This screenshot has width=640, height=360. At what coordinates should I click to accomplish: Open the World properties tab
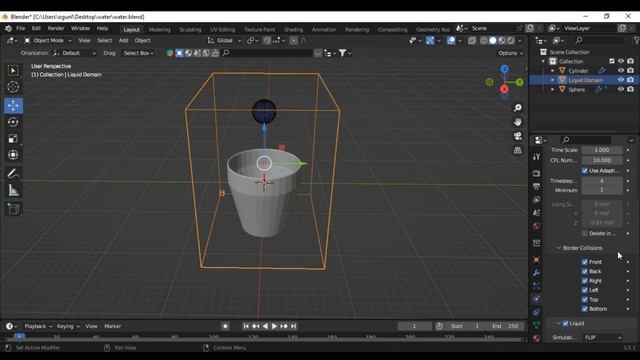pos(536,226)
